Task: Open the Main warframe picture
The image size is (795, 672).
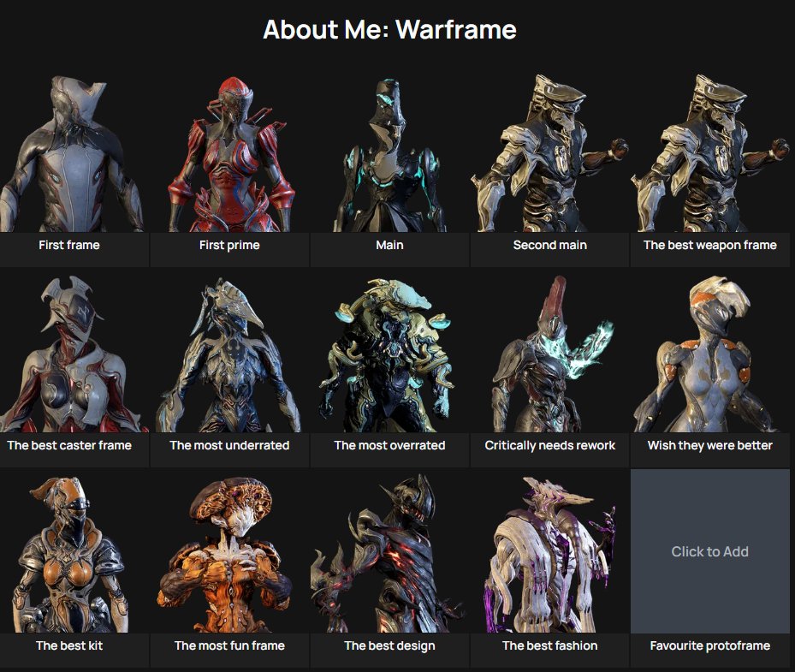Action: [x=389, y=152]
